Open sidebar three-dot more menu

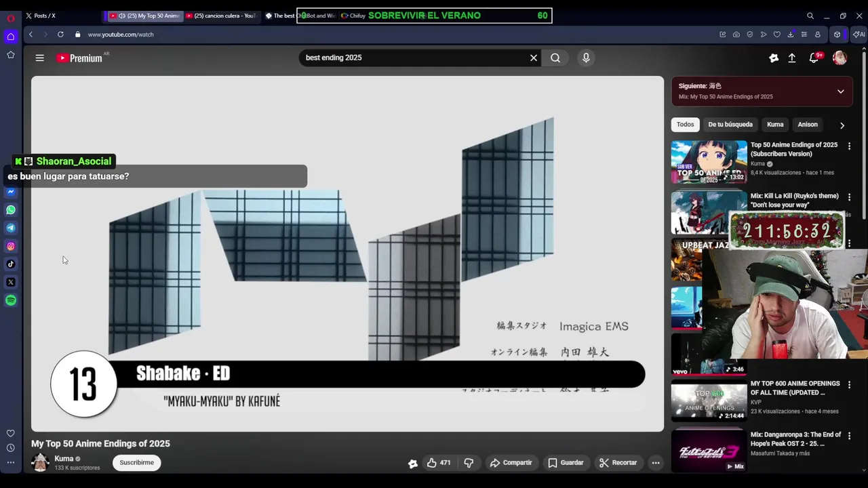coord(11,462)
